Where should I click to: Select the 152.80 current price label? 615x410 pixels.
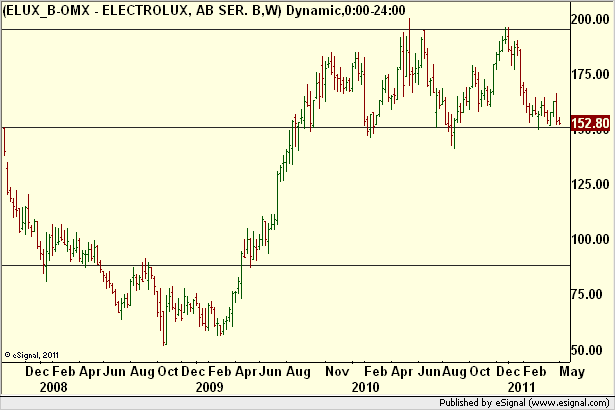[x=590, y=123]
